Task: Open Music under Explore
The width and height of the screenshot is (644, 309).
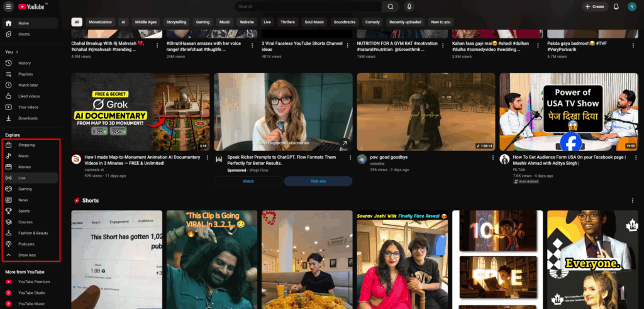Action: coord(30,156)
